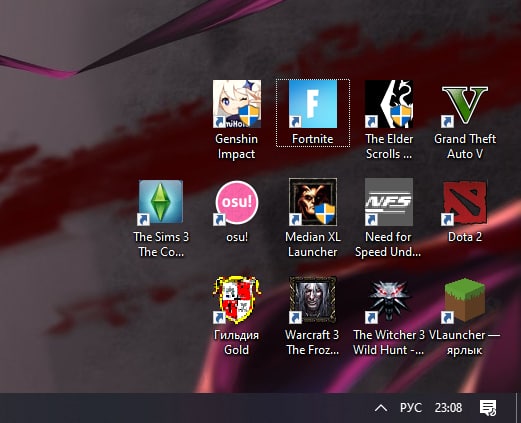This screenshot has height=423, width=521.
Task: Switch input language via РУС indicator
Action: click(411, 408)
